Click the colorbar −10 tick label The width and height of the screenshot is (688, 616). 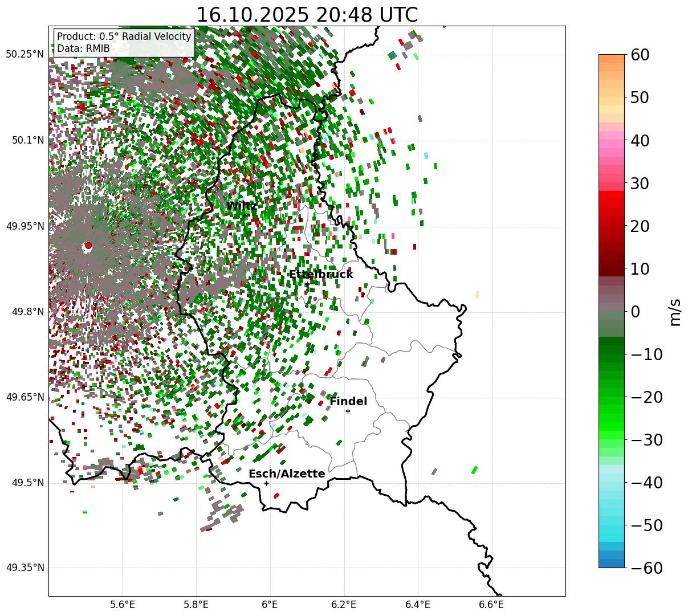coord(646,354)
